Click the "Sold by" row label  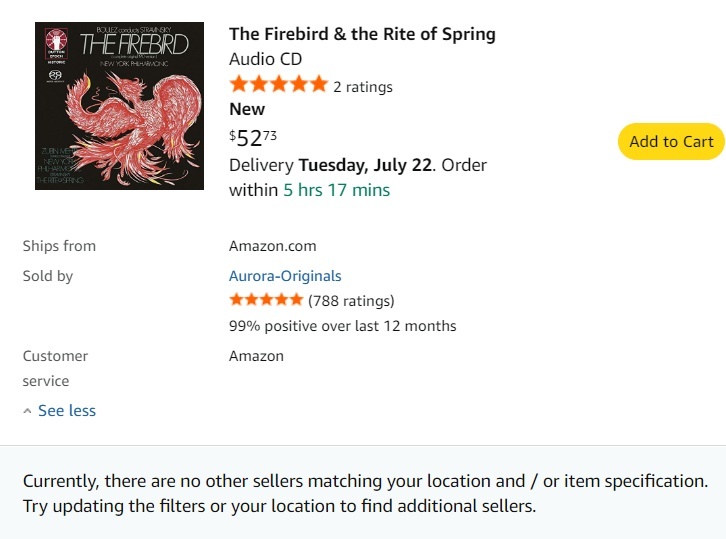[x=48, y=276]
